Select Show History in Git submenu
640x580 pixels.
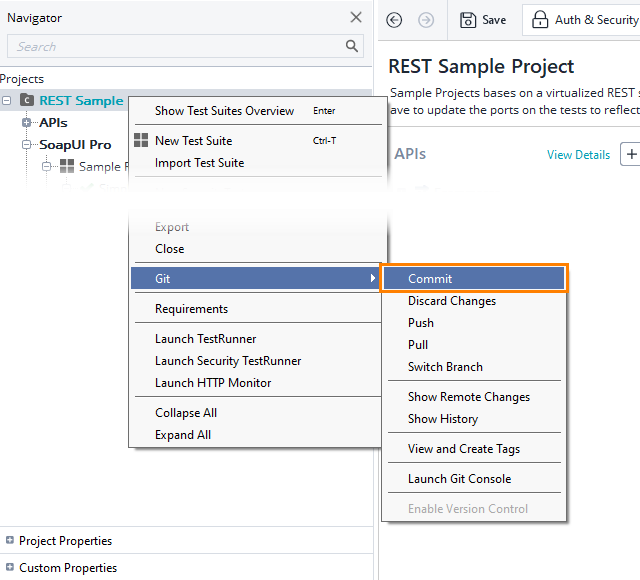coord(474,419)
